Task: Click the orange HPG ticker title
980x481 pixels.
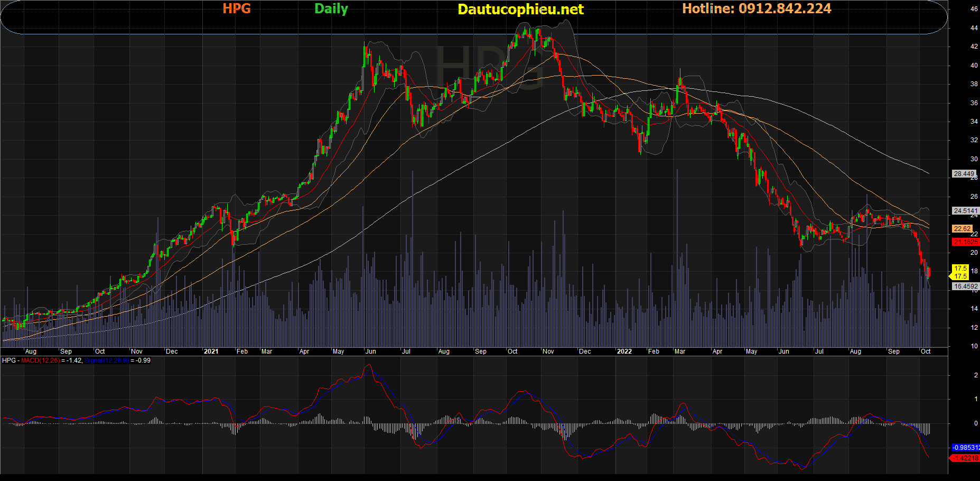Action: click(x=237, y=8)
